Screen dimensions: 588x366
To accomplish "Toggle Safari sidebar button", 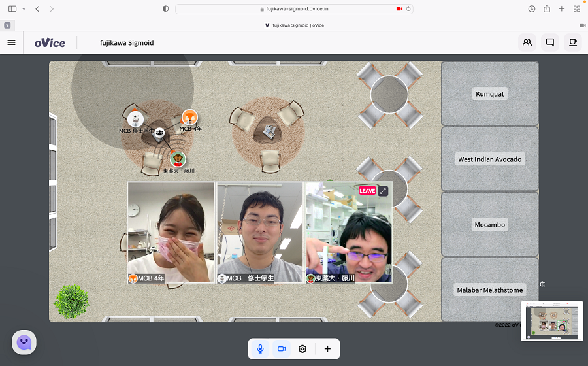I will tap(12, 8).
